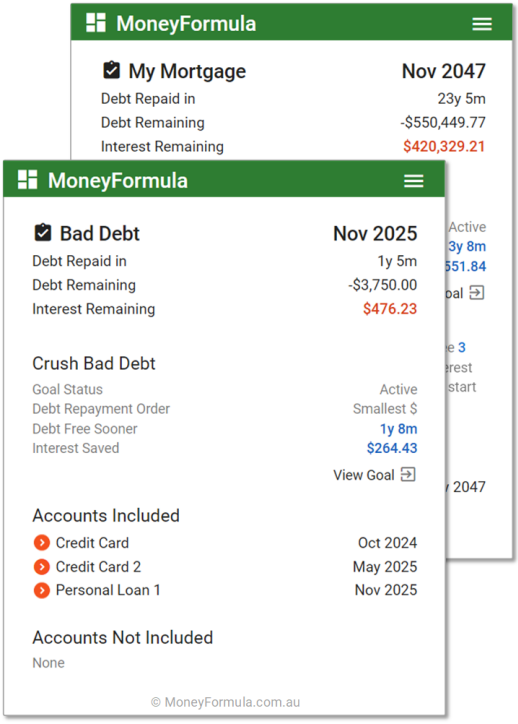The image size is (518, 724).
Task: Open hamburger menu in Bad Debt window
Action: pos(414,181)
